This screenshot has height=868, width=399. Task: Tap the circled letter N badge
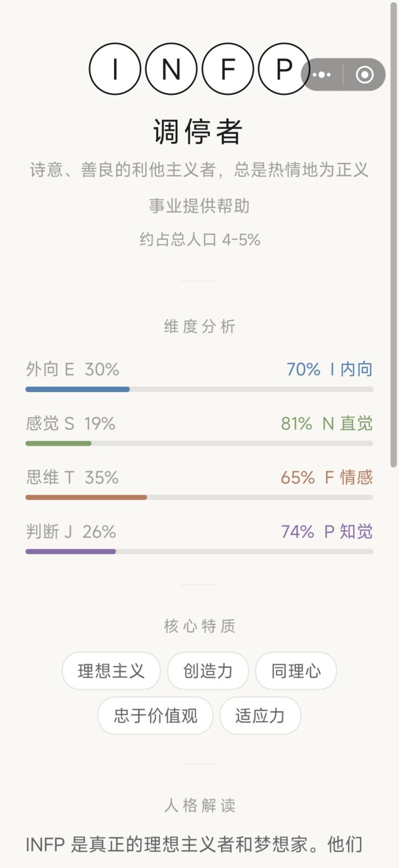tap(171, 69)
